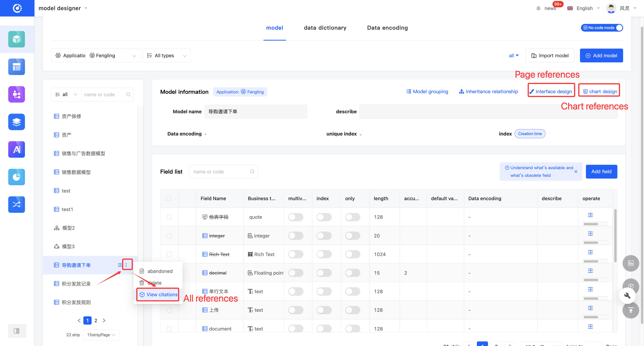Image resolution: width=644 pixels, height=346 pixels.
Task: Check the select-all checkbox in field list header
Action: [169, 198]
